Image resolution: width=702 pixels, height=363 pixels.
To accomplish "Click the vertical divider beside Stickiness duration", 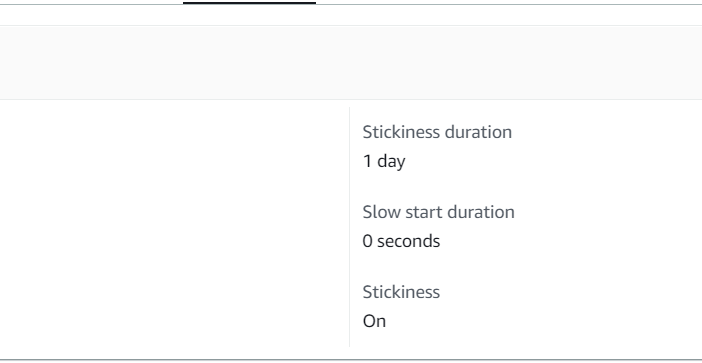I will (349, 226).
